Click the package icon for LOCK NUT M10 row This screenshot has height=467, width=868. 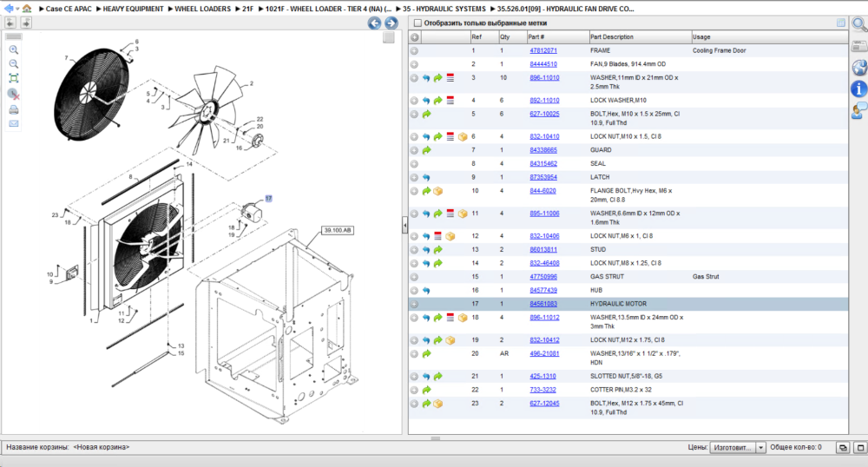(x=463, y=136)
